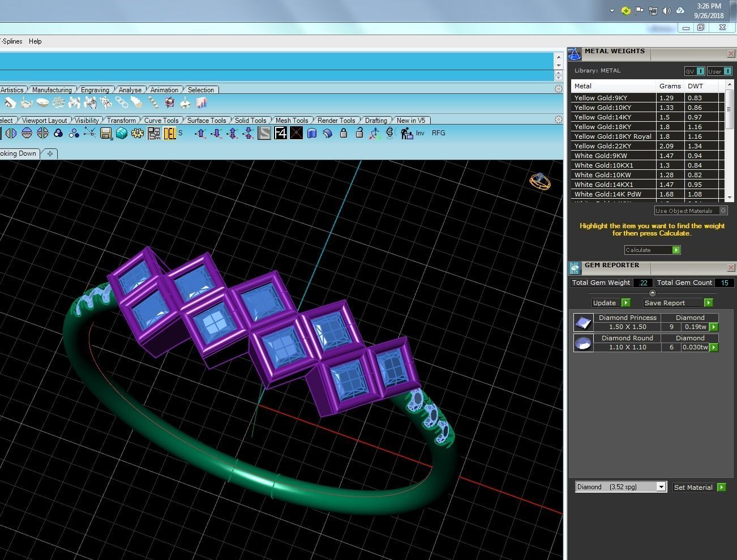This screenshot has width=737, height=560.
Task: Toggle the User library switch
Action: point(719,71)
